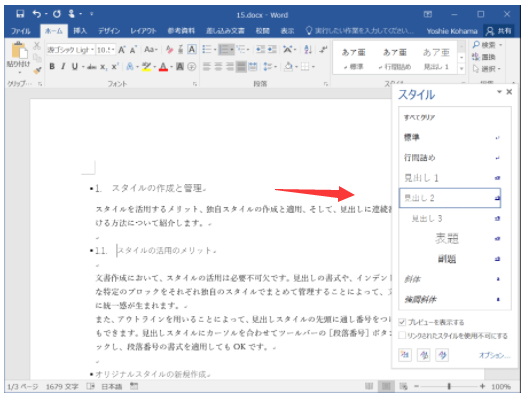Open the Bullets list dropdown arrow
Viewport: 526px width, 398px height.
(x=215, y=50)
